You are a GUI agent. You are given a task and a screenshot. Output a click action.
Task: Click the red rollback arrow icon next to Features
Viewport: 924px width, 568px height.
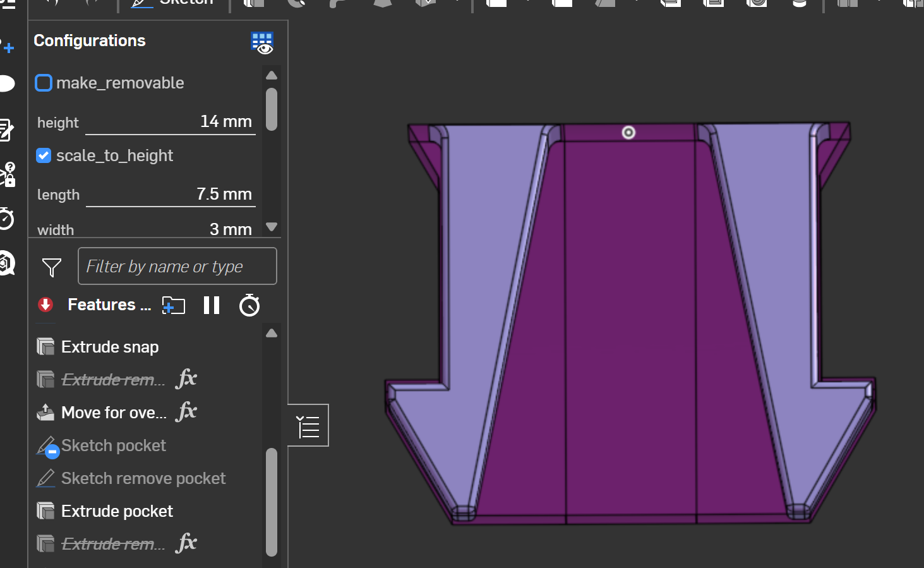coord(45,305)
